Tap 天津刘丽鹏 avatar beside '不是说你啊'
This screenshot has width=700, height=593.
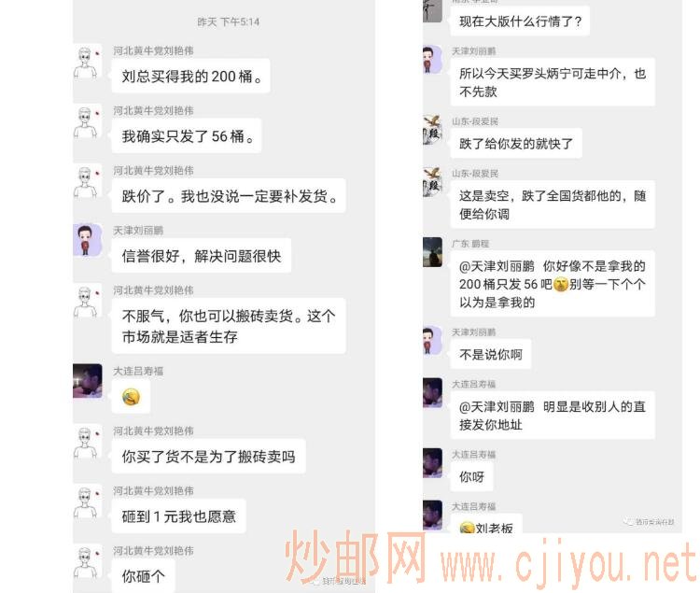tap(432, 341)
